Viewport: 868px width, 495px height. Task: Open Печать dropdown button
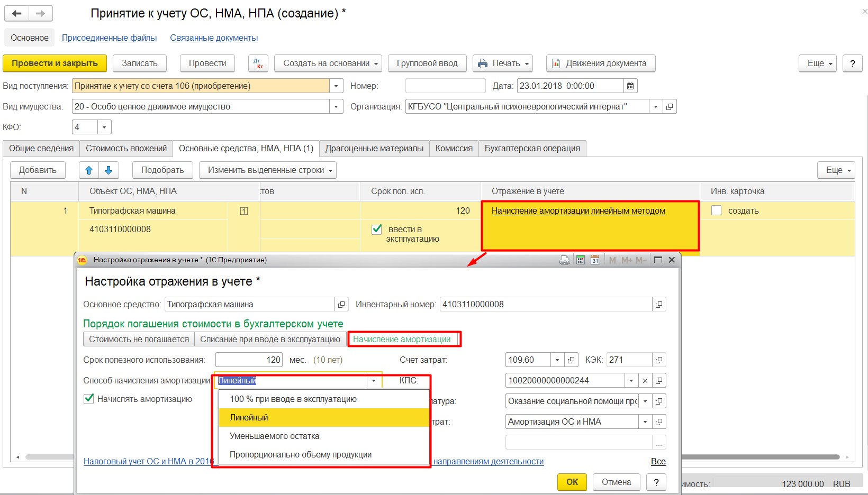[503, 63]
